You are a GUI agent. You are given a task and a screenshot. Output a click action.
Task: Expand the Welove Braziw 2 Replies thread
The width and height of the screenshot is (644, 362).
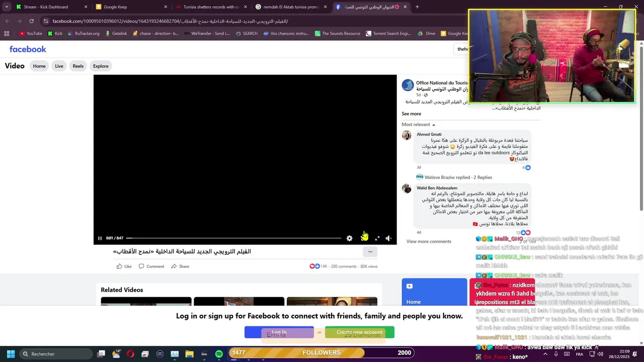tap(458, 177)
